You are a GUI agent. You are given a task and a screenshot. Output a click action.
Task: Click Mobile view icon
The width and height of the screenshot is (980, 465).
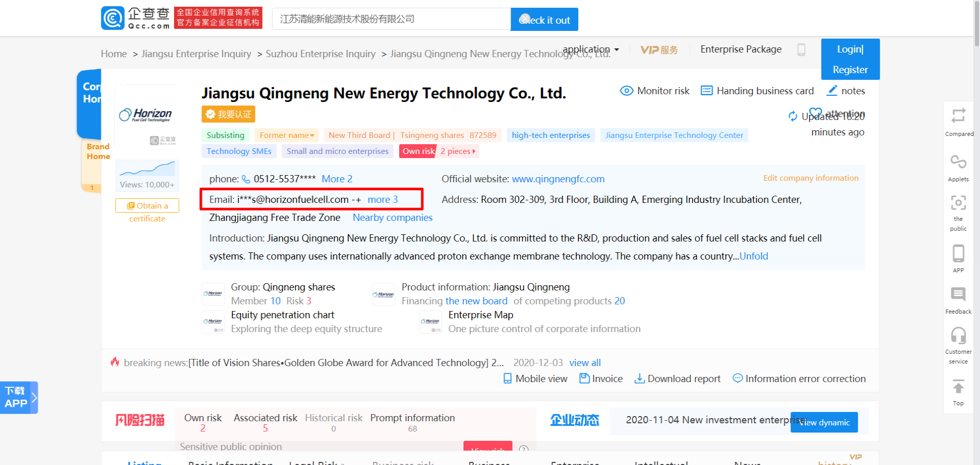point(507,378)
